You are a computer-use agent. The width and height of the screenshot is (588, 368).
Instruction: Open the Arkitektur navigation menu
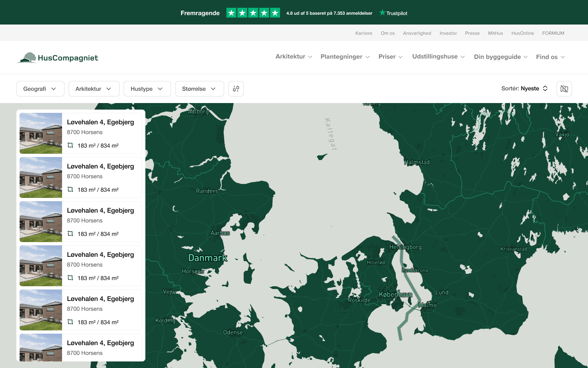[294, 56]
